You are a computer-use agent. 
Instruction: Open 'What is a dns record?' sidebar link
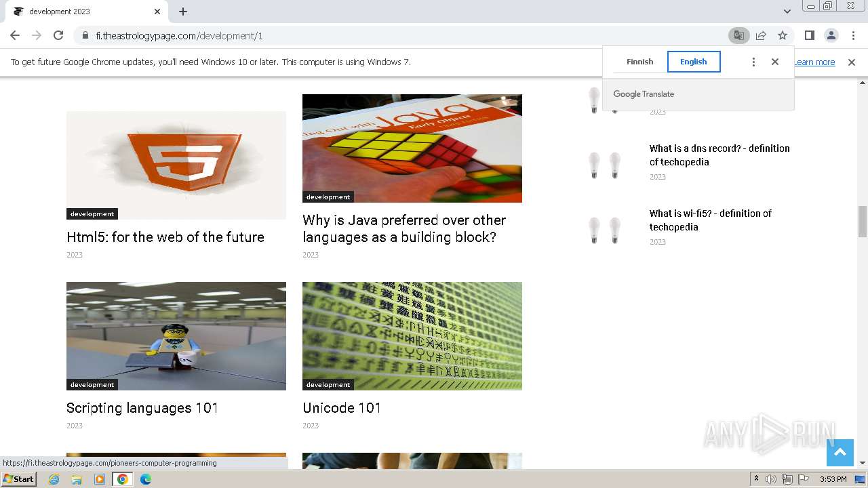click(x=719, y=155)
